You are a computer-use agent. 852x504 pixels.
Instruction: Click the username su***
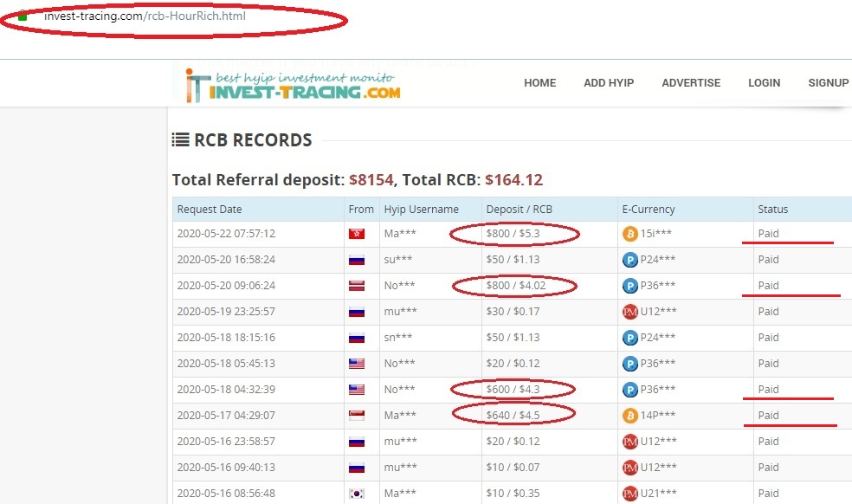pyautogui.click(x=397, y=260)
